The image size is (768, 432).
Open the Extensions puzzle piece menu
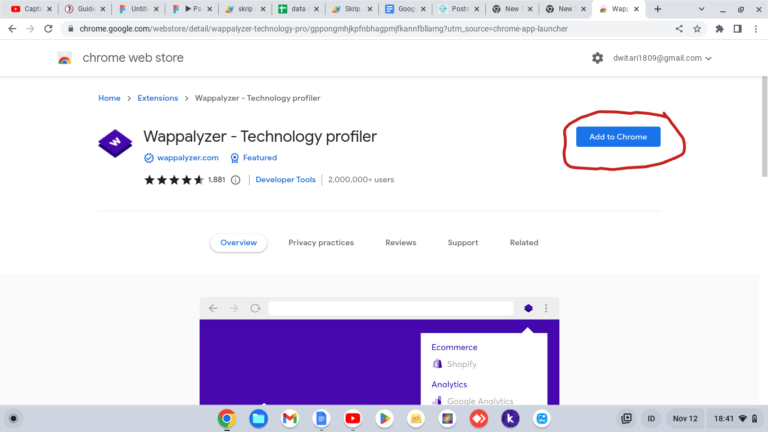[x=719, y=29]
